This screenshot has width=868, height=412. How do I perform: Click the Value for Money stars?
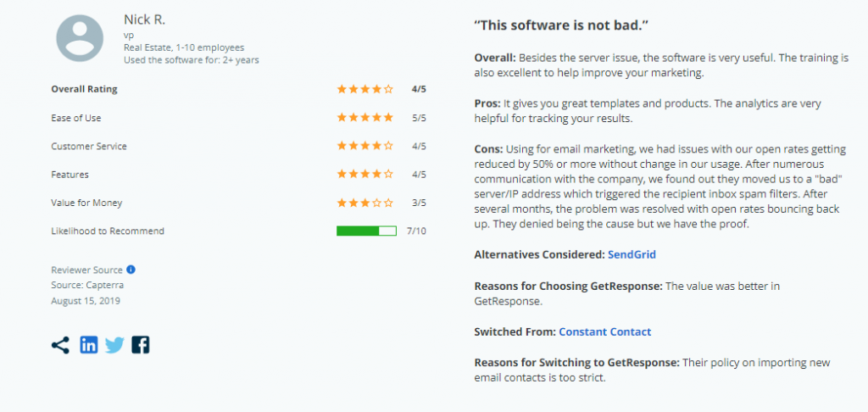(365, 203)
